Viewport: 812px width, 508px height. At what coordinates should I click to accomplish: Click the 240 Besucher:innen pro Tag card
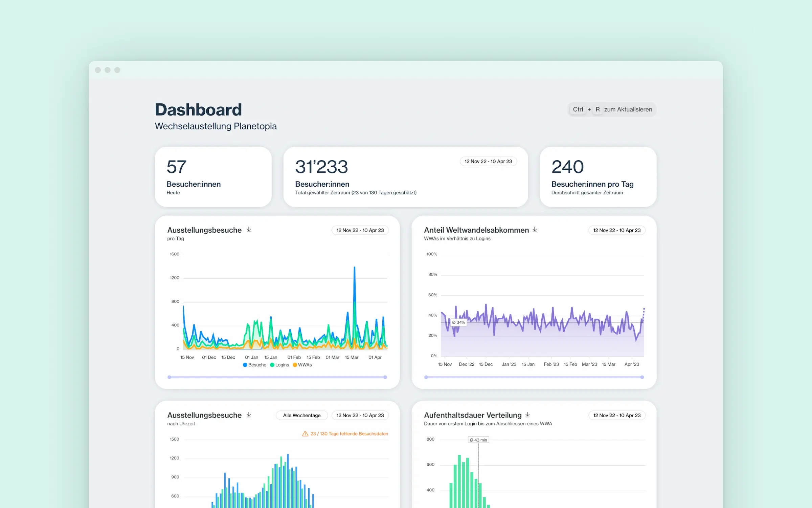(598, 177)
